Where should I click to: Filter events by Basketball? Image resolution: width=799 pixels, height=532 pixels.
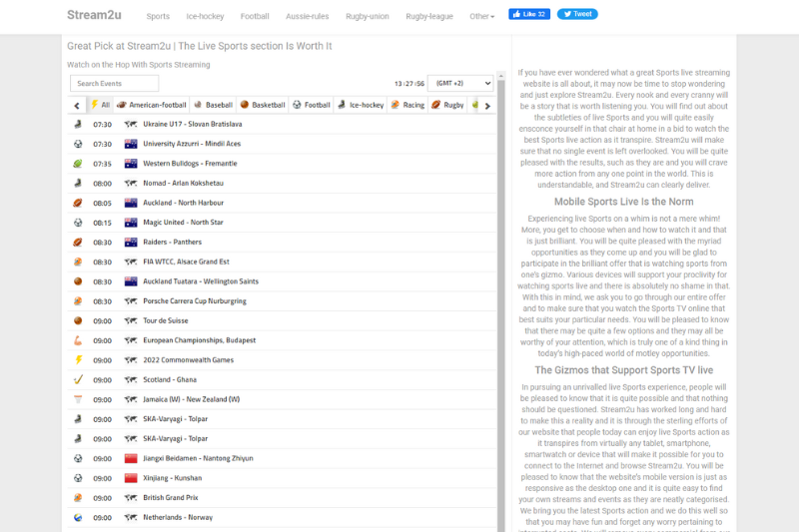(263, 105)
